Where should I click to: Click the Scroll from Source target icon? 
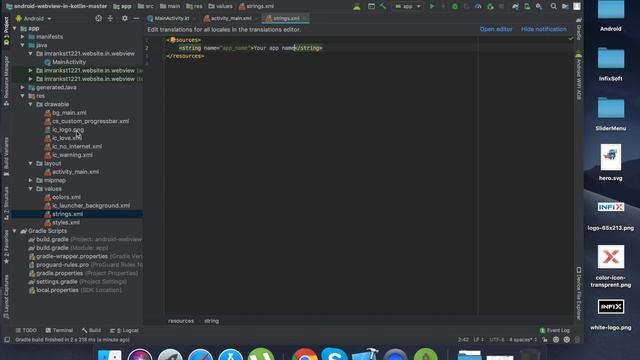pos(98,18)
